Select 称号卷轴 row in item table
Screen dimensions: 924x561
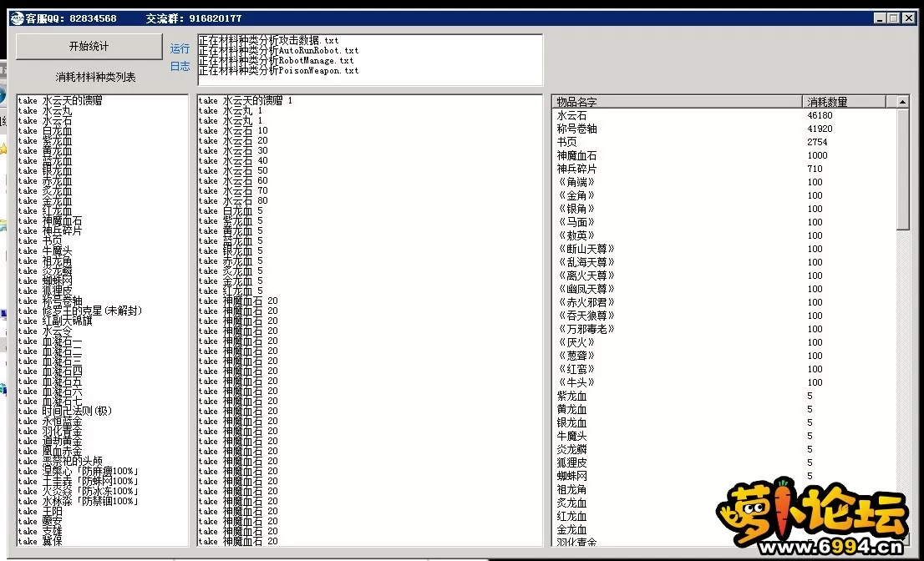725,129
